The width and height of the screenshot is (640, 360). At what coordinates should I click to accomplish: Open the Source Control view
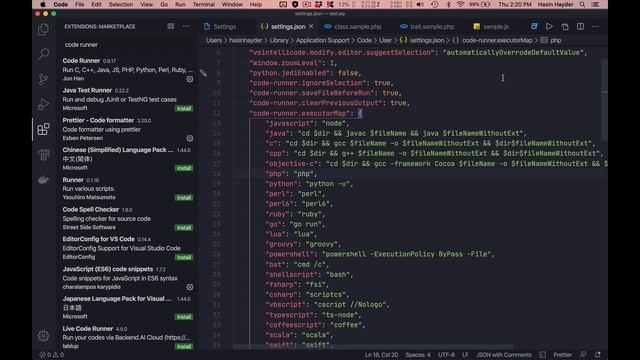tap(43, 79)
